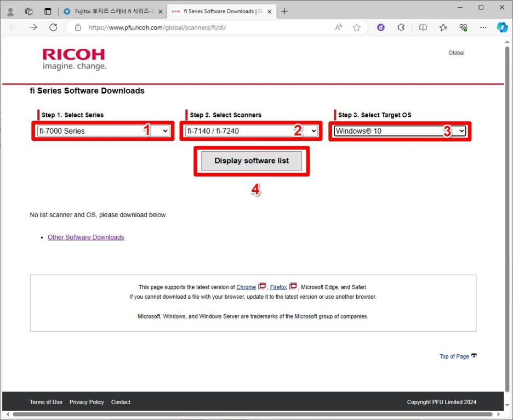Close the Fujitsu scanner tab
513x420 pixels.
(161, 12)
